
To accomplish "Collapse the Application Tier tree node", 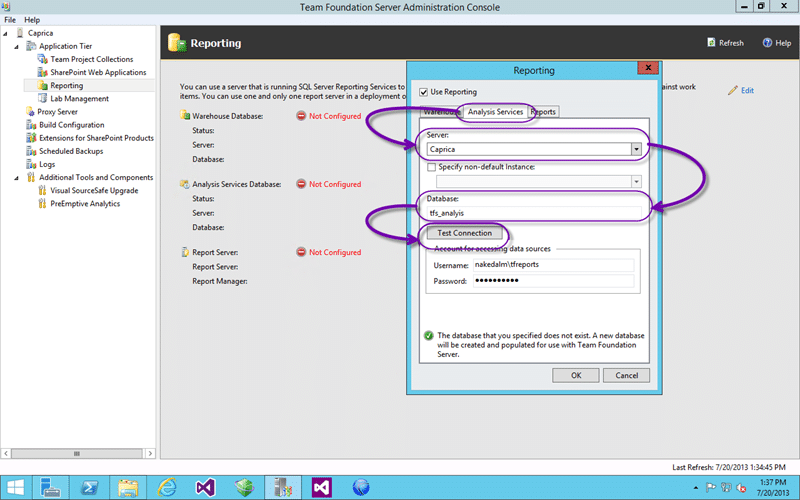I will [16, 46].
